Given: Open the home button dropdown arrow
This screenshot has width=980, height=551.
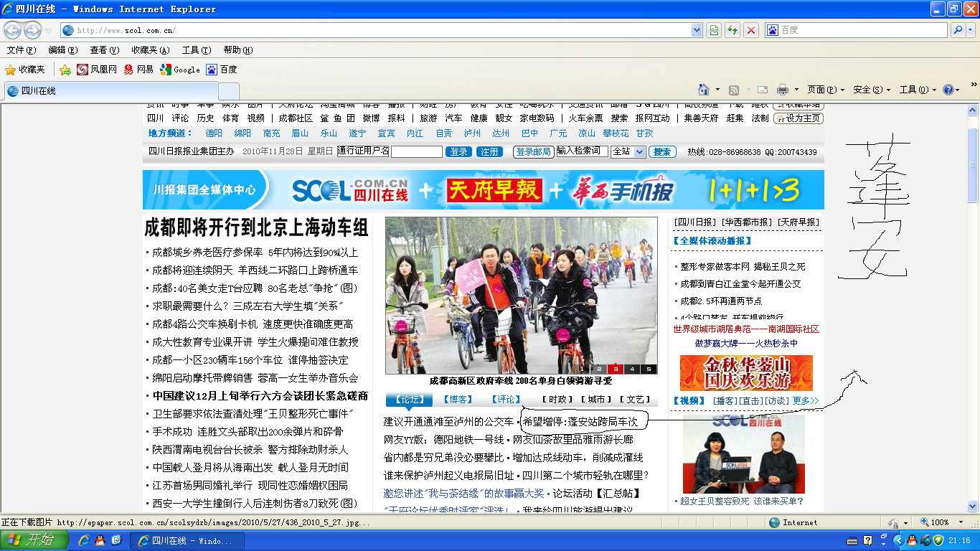Looking at the screenshot, I should (x=718, y=90).
